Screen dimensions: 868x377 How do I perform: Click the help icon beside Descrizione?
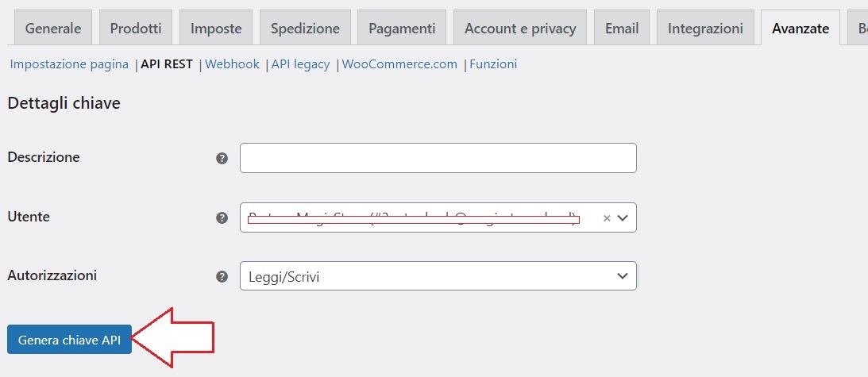coord(222,159)
